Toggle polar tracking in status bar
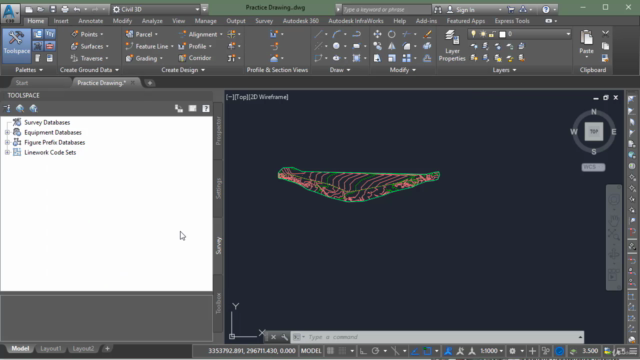The image size is (640, 360). point(376,351)
